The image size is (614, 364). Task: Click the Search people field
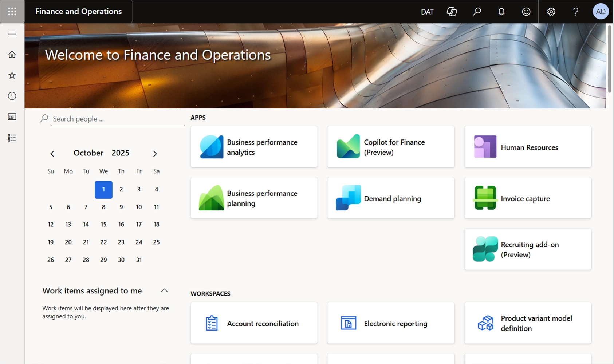click(117, 119)
